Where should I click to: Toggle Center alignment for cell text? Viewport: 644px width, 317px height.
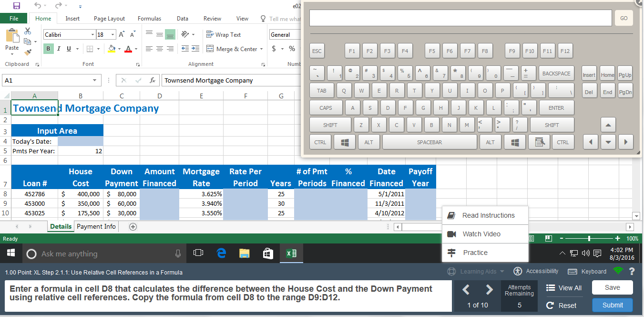[160, 49]
